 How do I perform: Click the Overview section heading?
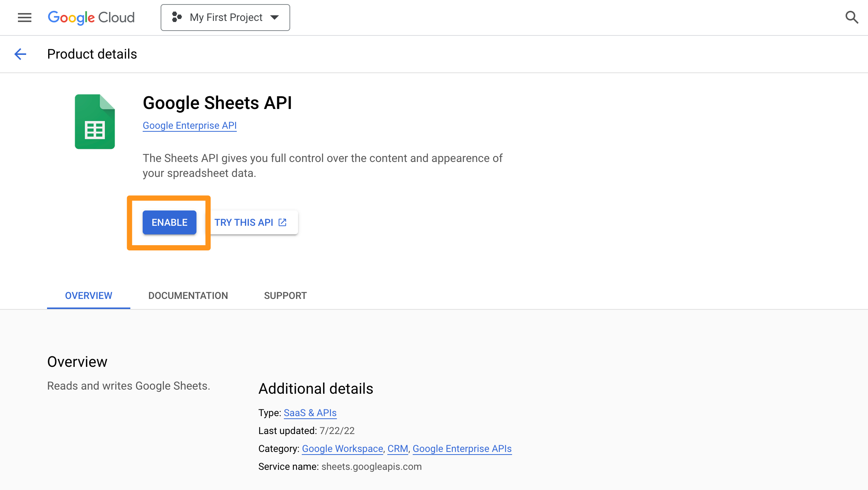(x=77, y=362)
